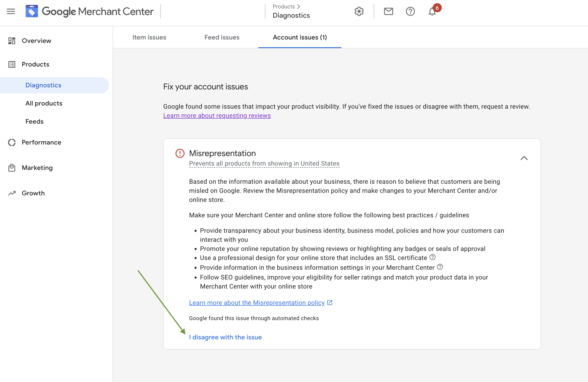Collapse the Misrepresentation issue card
Image resolution: width=588 pixels, height=382 pixels.
[524, 158]
